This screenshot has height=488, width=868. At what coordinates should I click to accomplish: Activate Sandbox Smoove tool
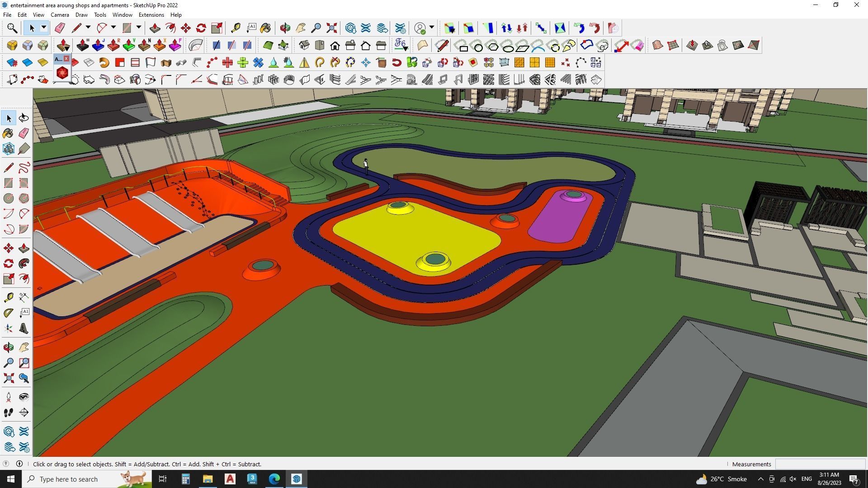coord(692,45)
